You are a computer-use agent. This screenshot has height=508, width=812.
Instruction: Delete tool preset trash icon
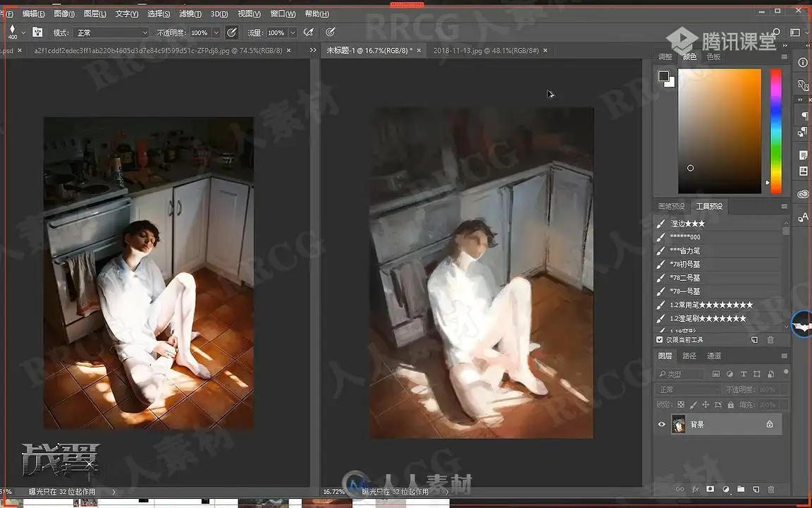770,340
